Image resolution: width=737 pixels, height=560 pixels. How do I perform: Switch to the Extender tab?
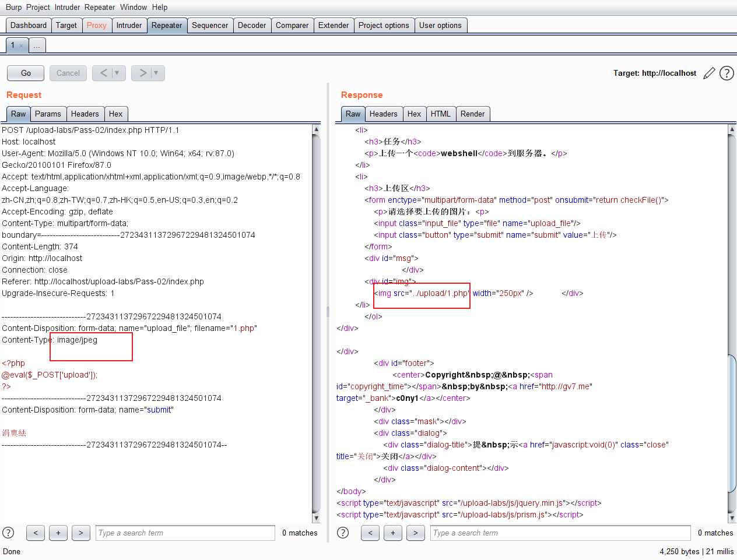click(334, 25)
